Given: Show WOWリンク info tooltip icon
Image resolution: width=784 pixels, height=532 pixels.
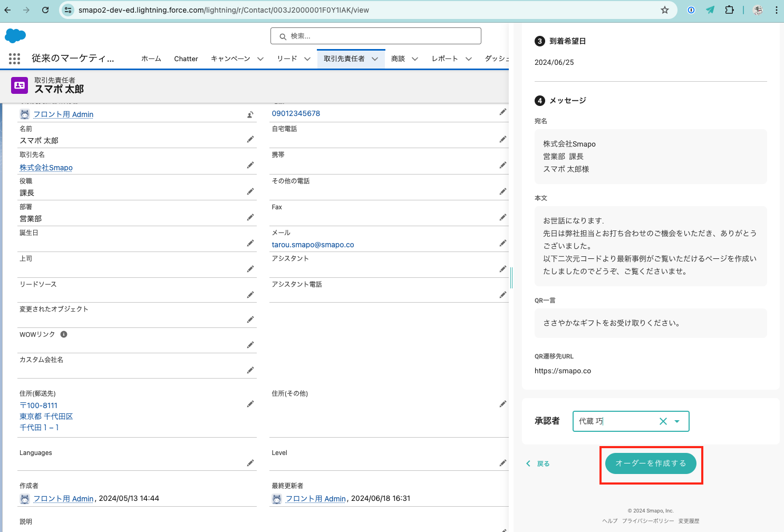Looking at the screenshot, I should [64, 334].
